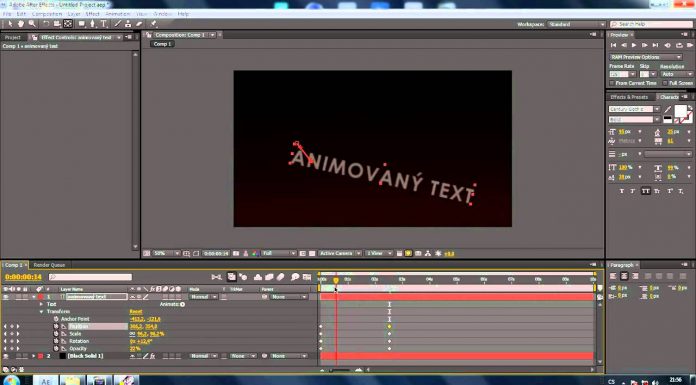Open RAM Preview Options dropdown
Viewport: 696px width, 385px height.
pos(645,57)
